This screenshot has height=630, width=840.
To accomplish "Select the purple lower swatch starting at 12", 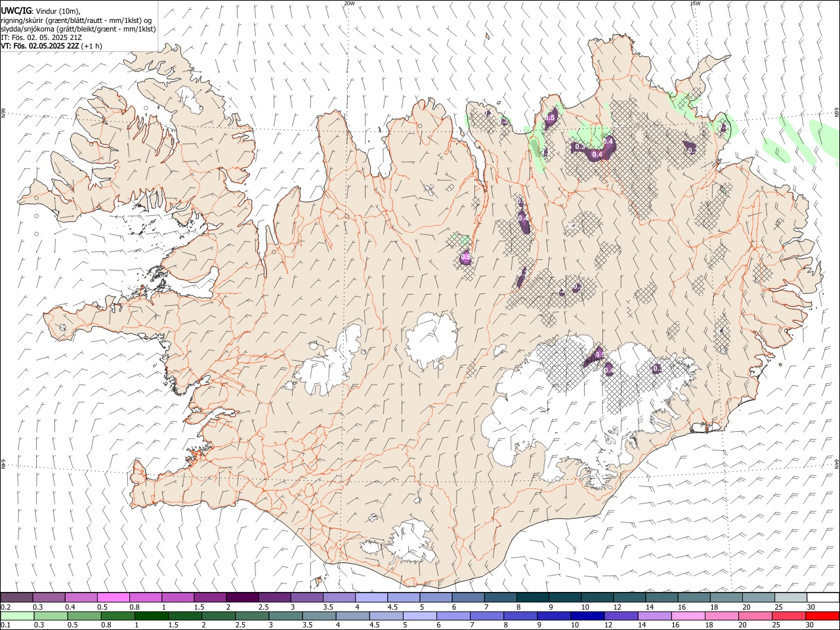I will [x=620, y=616].
